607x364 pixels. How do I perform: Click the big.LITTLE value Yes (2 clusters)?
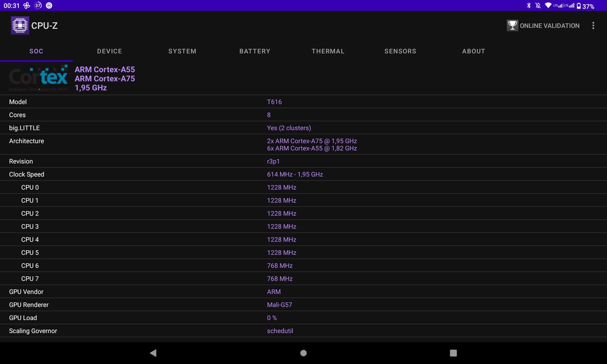pos(289,128)
